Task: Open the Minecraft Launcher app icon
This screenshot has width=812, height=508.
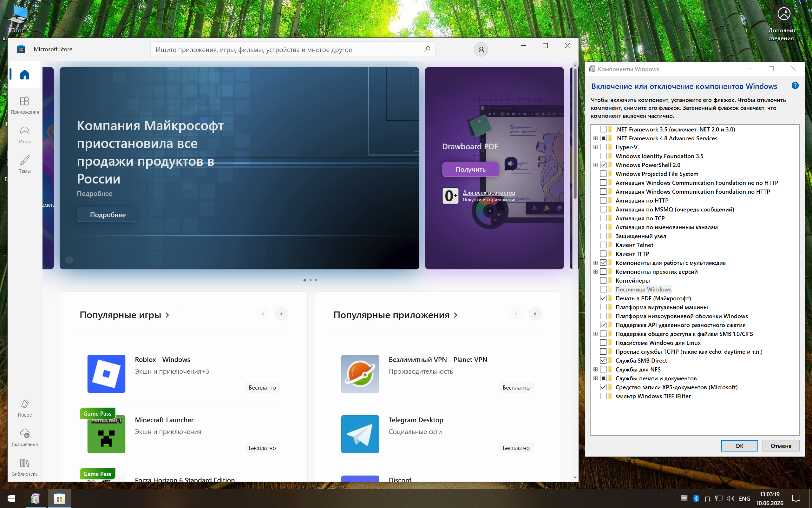Action: pos(106,434)
